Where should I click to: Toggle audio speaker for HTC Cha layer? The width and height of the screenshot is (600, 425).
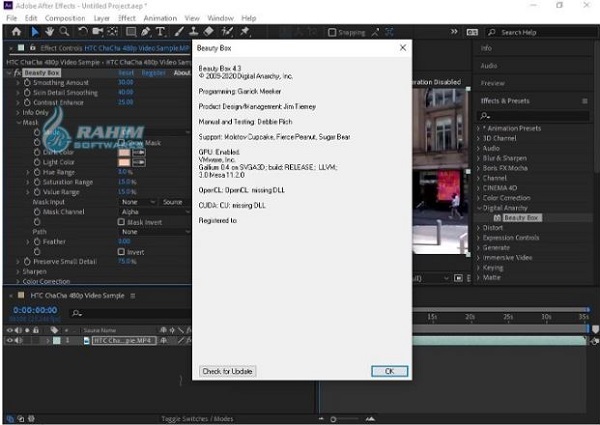point(18,340)
